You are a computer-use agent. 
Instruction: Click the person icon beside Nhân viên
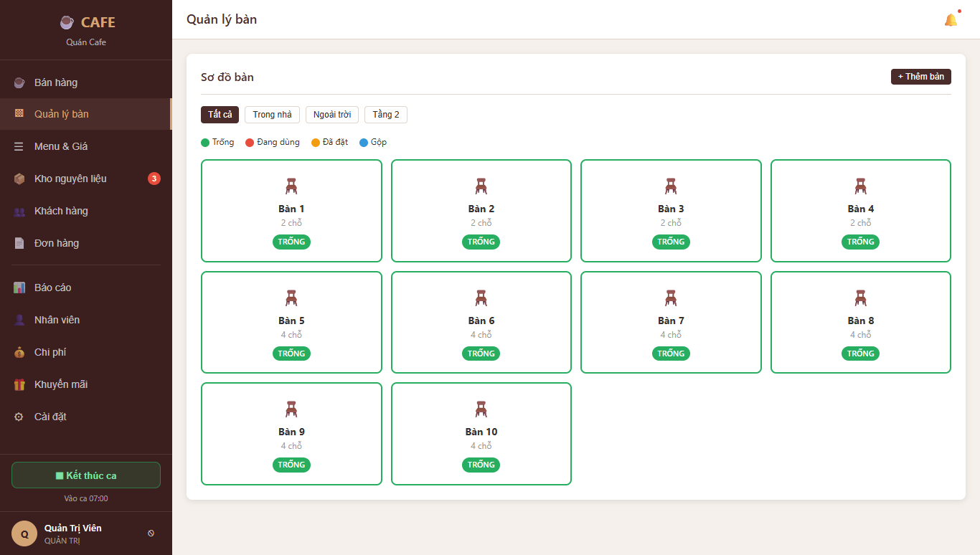(19, 320)
